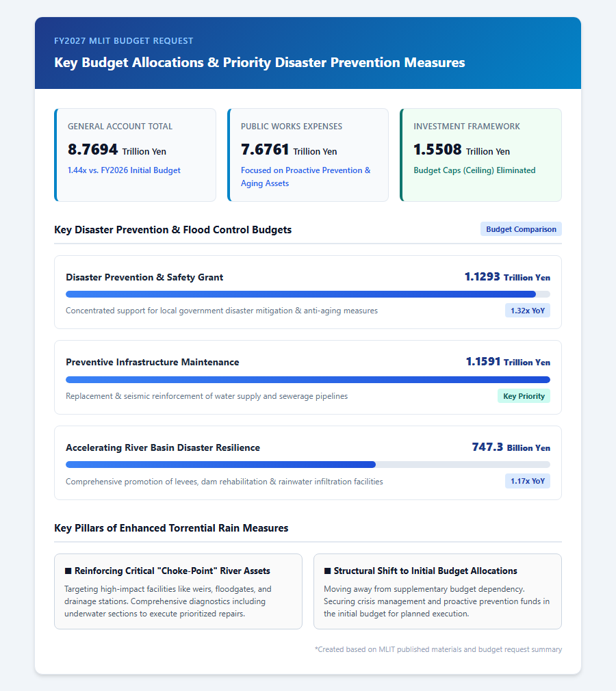The image size is (616, 691).
Task: Select the General Account Total card
Action: point(135,155)
